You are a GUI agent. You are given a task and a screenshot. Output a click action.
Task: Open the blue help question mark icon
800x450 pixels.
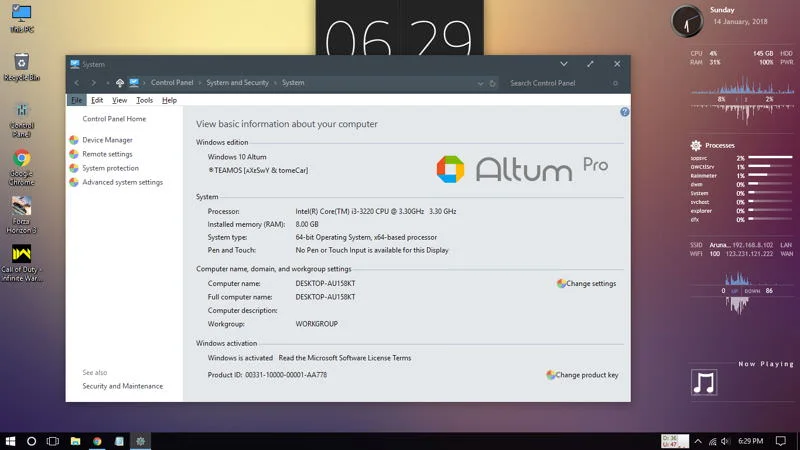click(624, 112)
